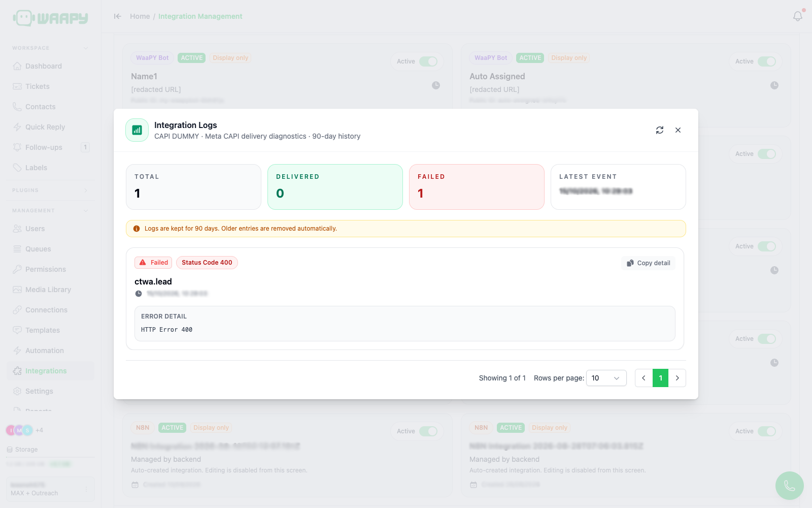This screenshot has width=812, height=508.
Task: Go to next page of logs
Action: point(677,378)
